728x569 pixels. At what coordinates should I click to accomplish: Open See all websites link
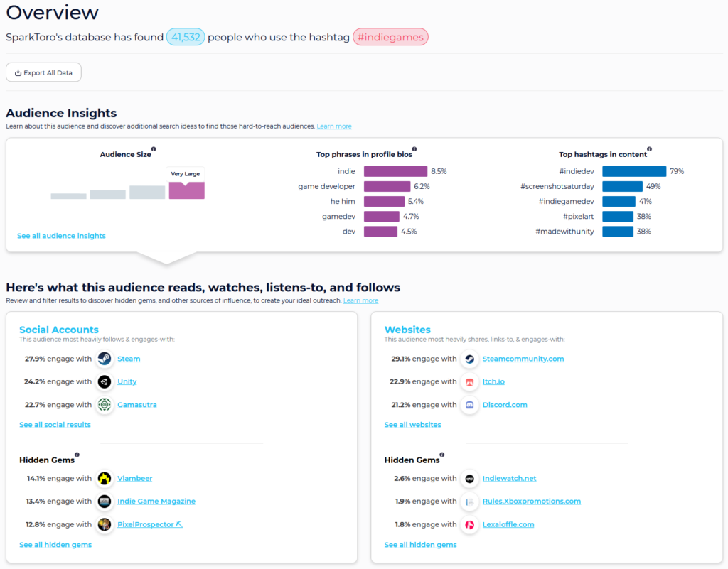(x=413, y=424)
